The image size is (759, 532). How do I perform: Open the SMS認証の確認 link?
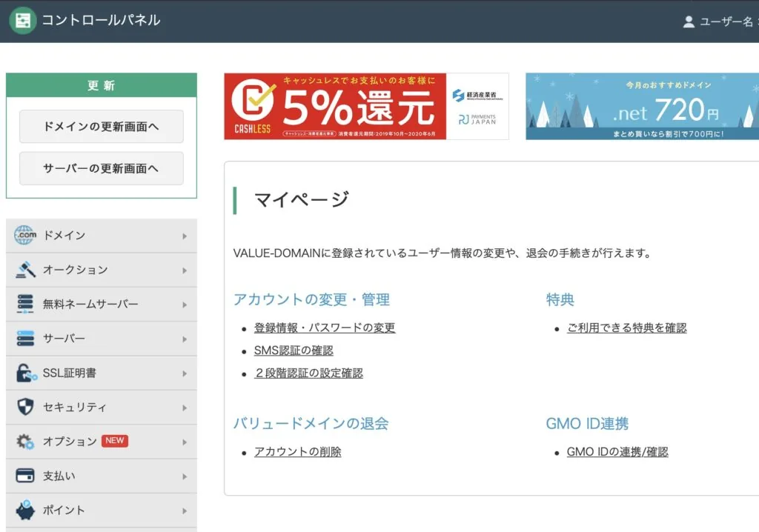click(x=294, y=350)
